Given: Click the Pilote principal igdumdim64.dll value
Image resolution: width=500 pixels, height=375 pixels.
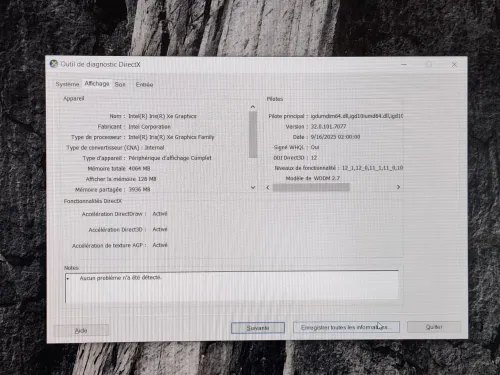Looking at the screenshot, I should tap(357, 116).
